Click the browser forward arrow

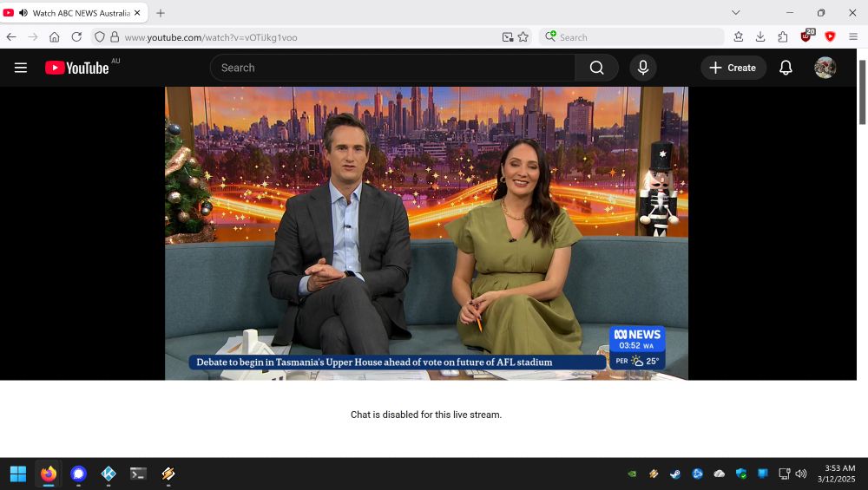click(x=33, y=37)
